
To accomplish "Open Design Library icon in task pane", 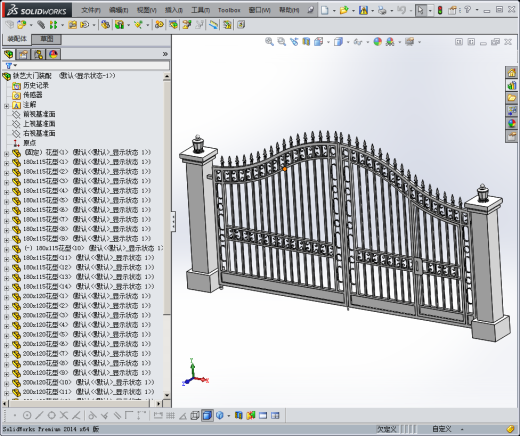I will click(x=512, y=85).
